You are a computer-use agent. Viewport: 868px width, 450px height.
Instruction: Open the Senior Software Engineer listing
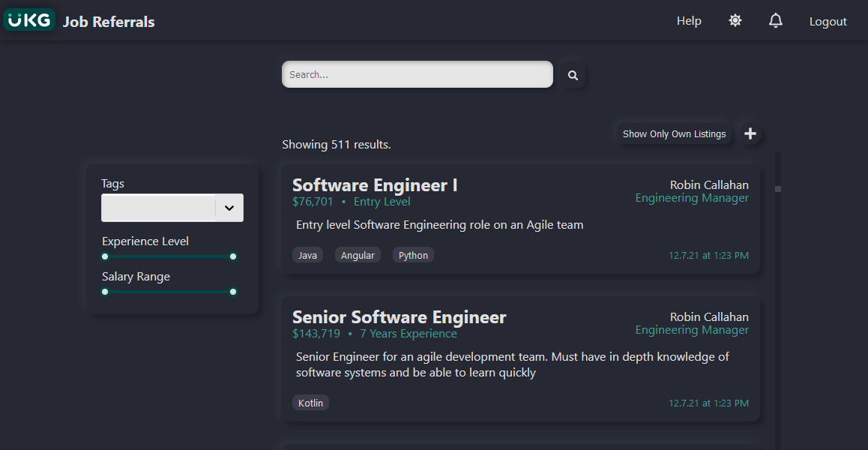399,317
